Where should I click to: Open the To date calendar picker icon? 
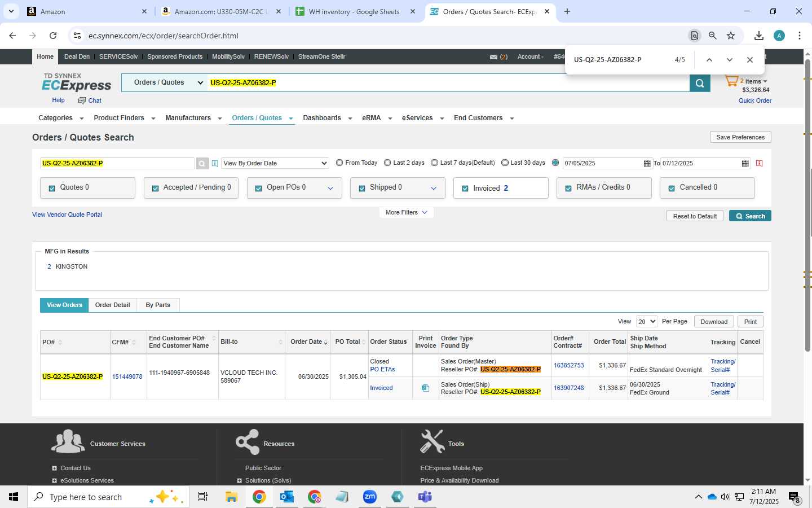coord(745,163)
